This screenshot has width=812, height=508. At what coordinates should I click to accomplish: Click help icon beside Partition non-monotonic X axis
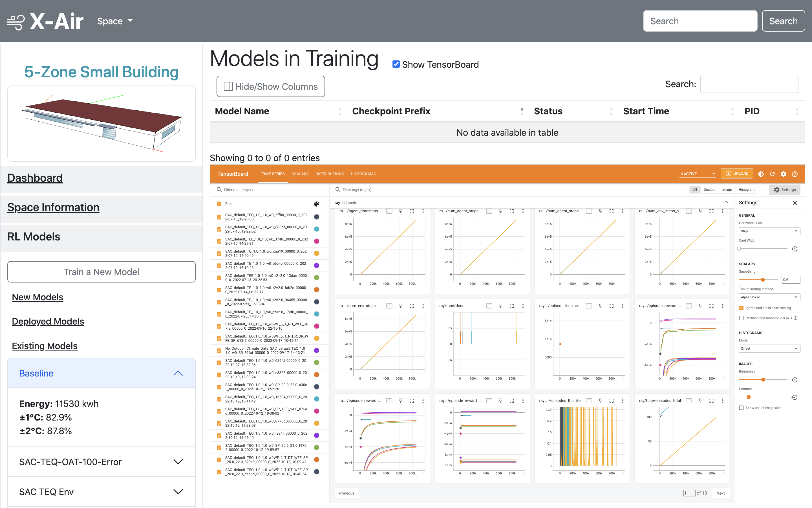tap(796, 318)
